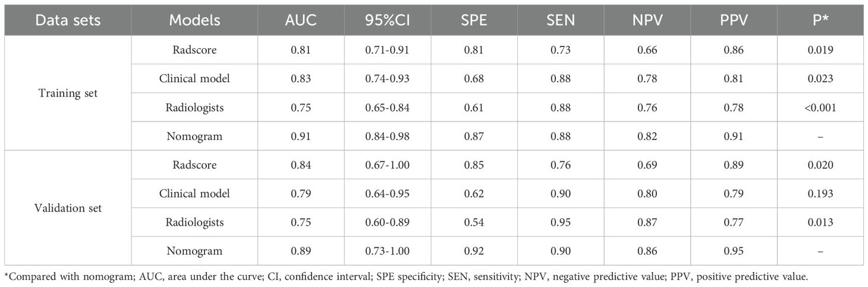
Task: Select the PPV column header
Action: tap(734, 20)
